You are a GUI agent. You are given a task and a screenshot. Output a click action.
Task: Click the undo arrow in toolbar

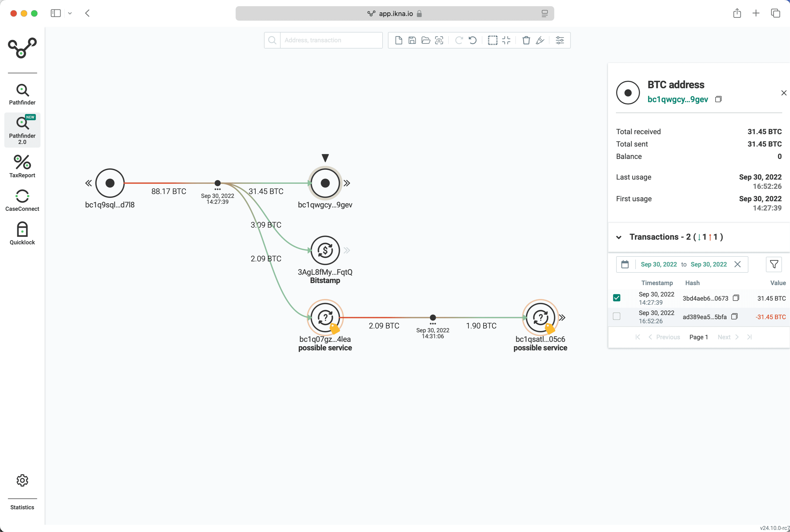click(x=472, y=40)
